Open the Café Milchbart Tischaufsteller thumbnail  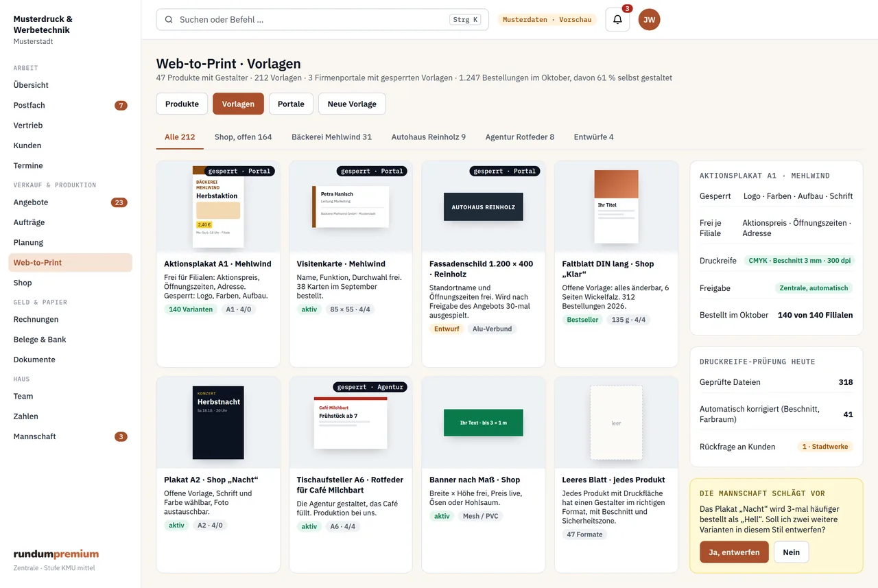pyautogui.click(x=351, y=423)
